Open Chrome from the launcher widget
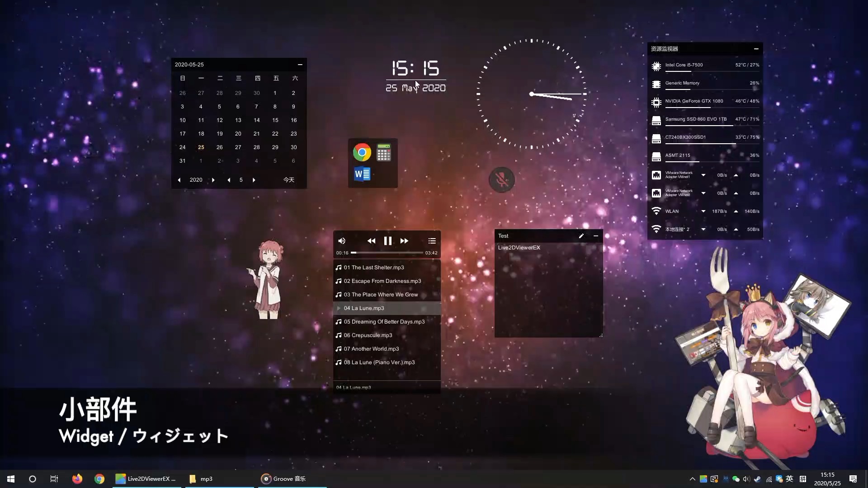 (x=362, y=152)
